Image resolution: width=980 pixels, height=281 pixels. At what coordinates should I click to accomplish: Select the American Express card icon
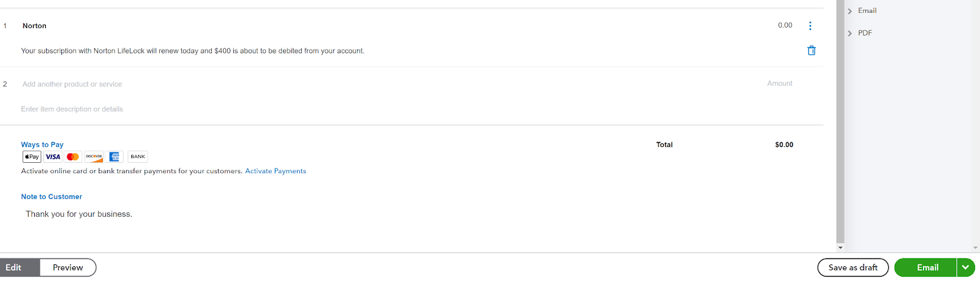click(x=115, y=157)
